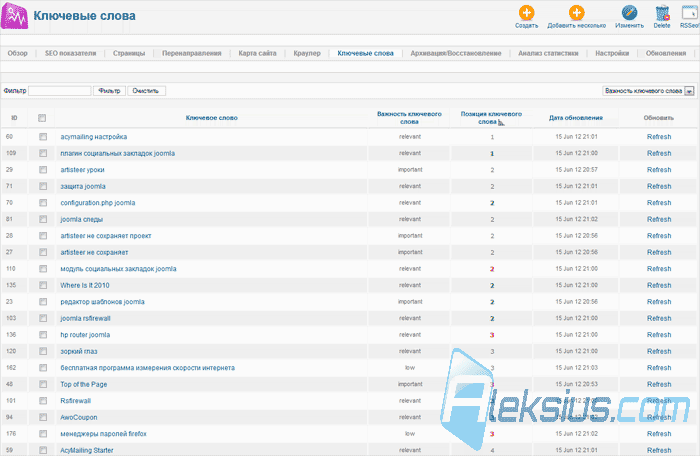Viewport: 700px width, 456px height.
Task: Click the joomla следы keyword link
Action: point(81,219)
